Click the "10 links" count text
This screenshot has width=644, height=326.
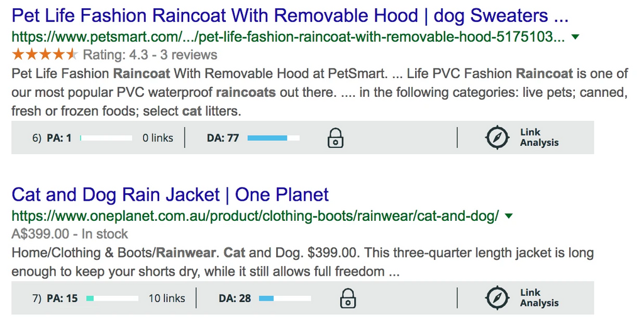(x=167, y=298)
